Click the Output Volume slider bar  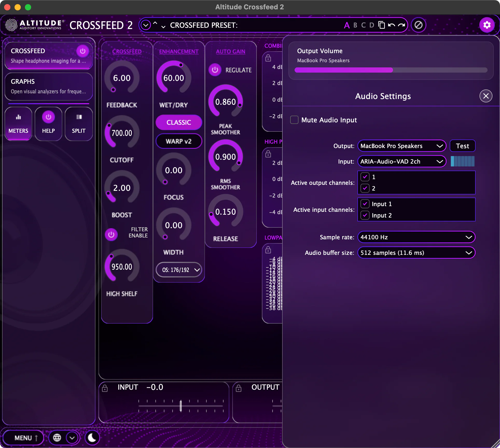tap(391, 70)
